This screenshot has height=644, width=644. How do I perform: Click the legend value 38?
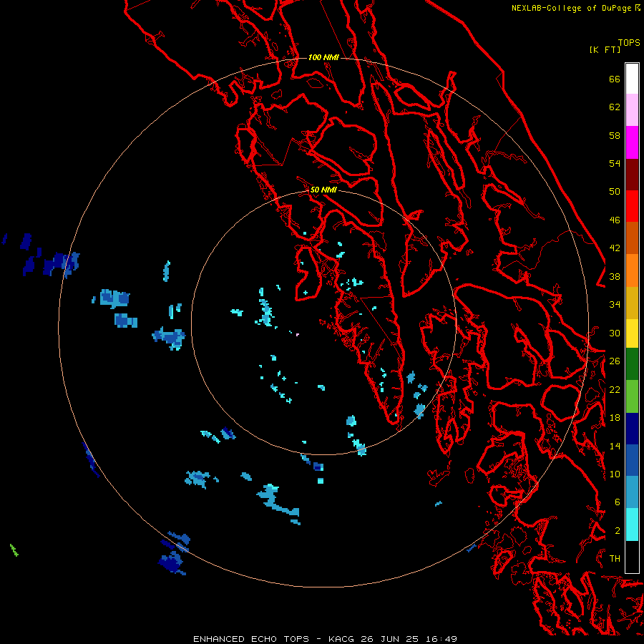[615, 276]
